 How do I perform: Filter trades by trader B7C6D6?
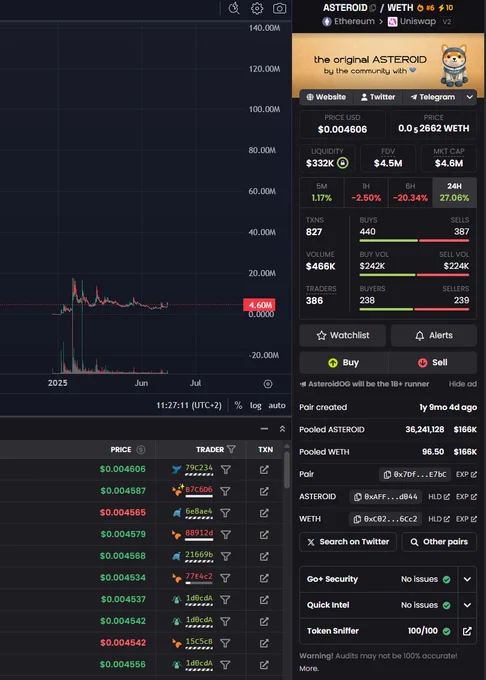[226, 491]
